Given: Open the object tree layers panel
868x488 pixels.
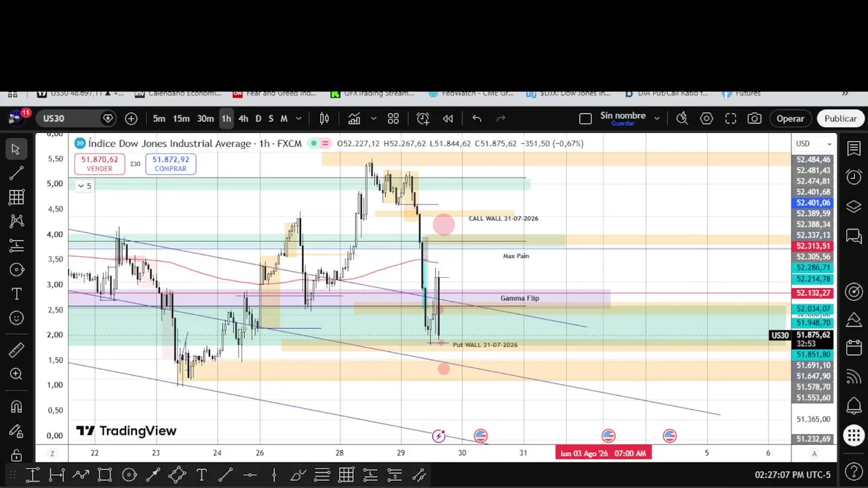Looking at the screenshot, I should 854,207.
